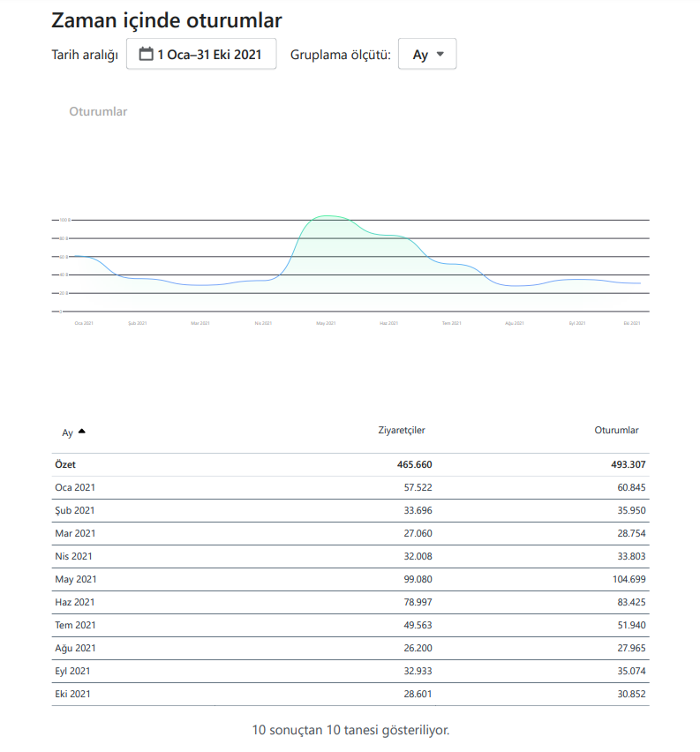This screenshot has height=752, width=700.
Task: Click visitors value 49.563
Action: point(418,626)
